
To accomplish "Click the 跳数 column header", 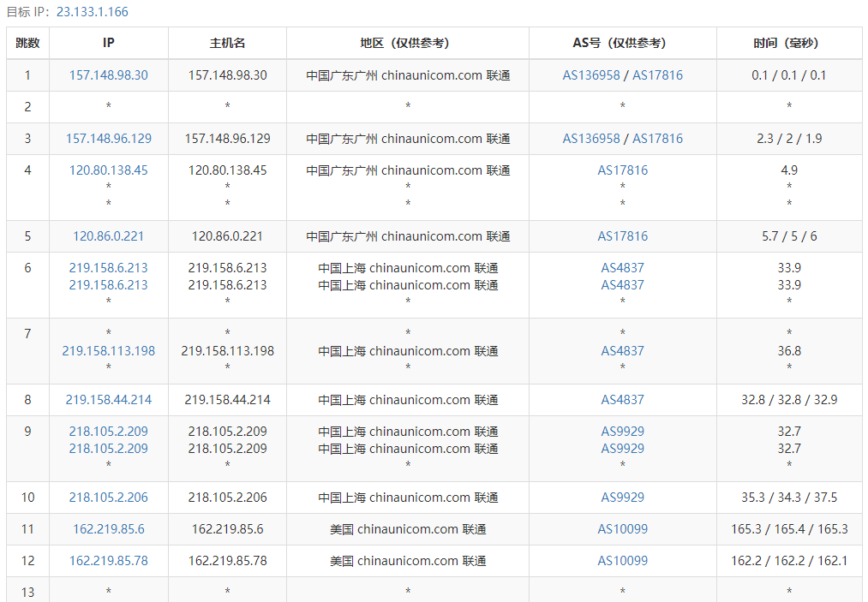I will pyautogui.click(x=27, y=43).
